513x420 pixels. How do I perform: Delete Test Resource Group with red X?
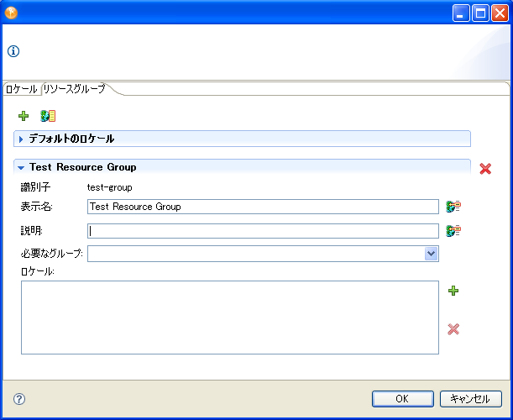pyautogui.click(x=485, y=169)
